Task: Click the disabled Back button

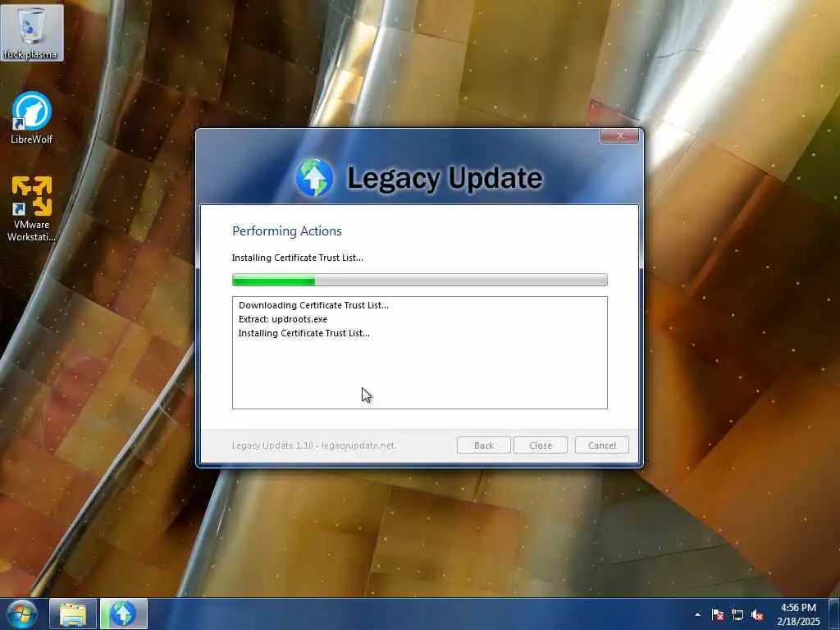Action: point(483,445)
